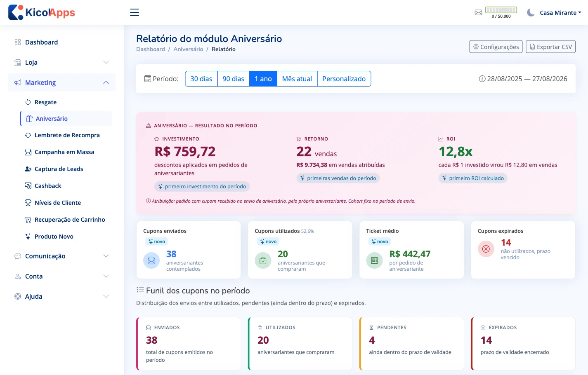Click the Produto Novo sparkle icon
588x375 pixels.
coord(28,237)
